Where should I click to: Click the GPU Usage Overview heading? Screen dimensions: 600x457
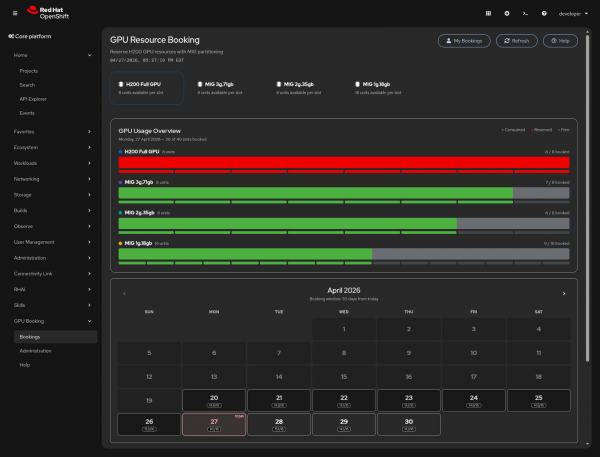(x=150, y=131)
